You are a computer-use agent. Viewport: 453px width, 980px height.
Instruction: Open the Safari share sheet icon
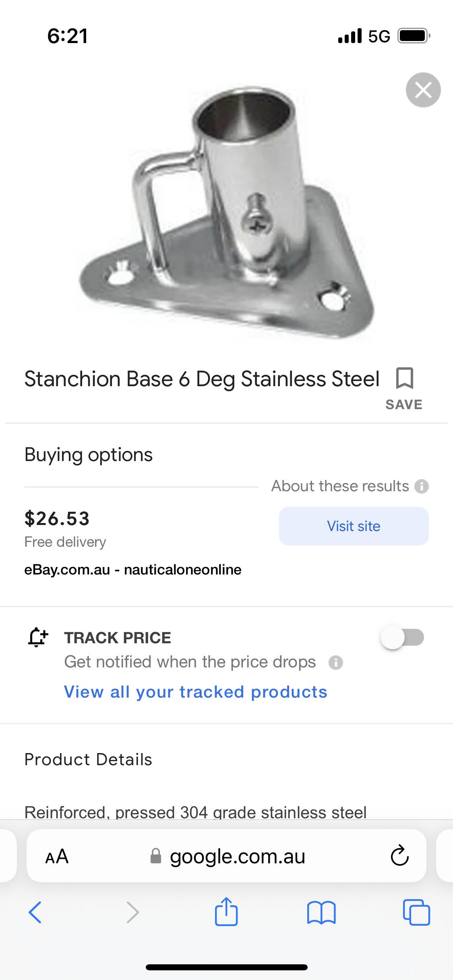pyautogui.click(x=226, y=912)
